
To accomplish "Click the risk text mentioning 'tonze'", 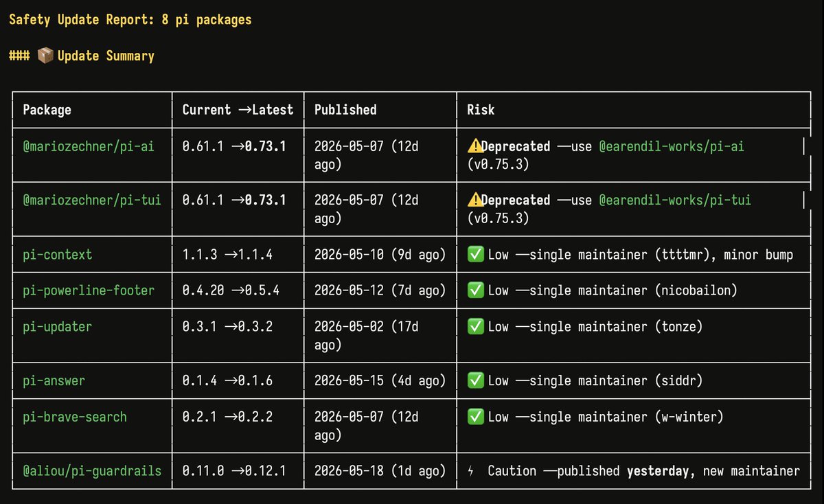I will [x=595, y=327].
